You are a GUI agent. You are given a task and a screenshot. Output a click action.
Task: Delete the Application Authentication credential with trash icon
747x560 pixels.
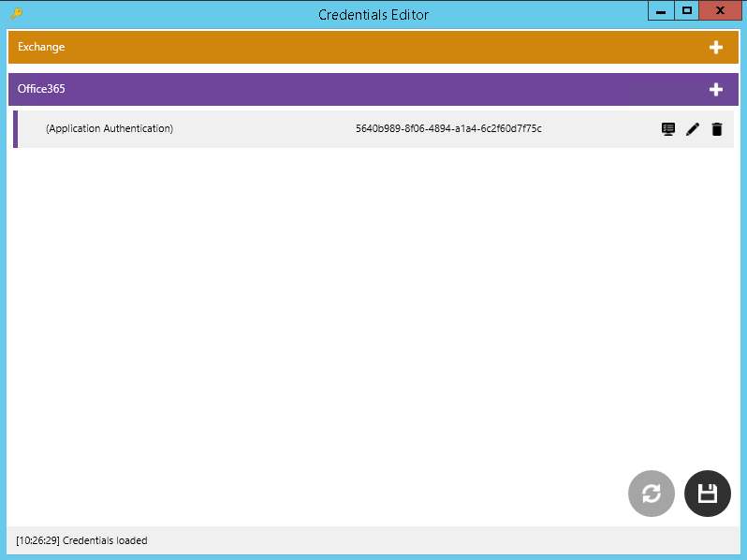(x=717, y=129)
